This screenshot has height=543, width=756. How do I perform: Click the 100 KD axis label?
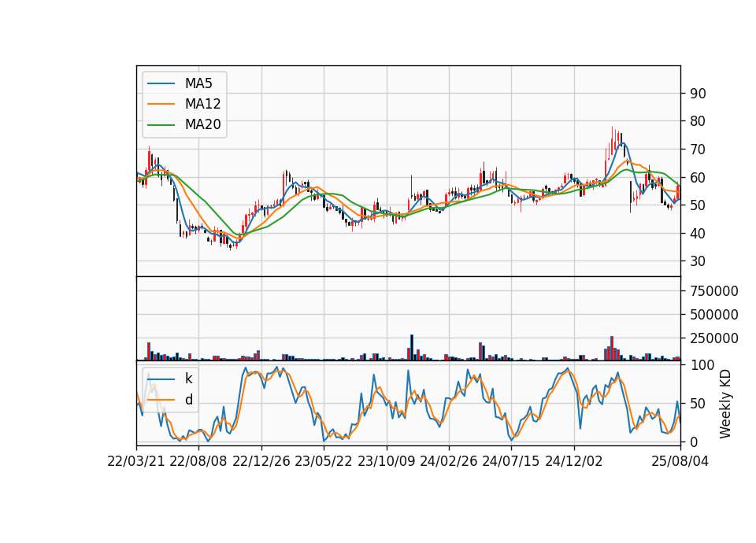click(702, 365)
